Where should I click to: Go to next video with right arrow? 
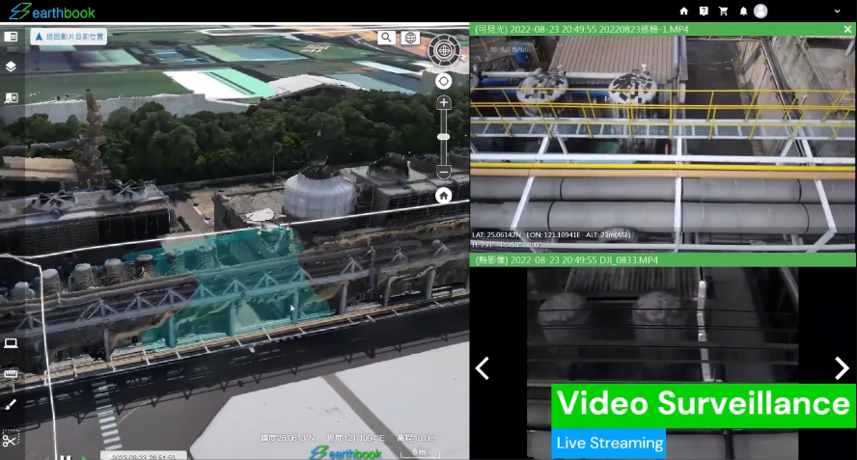(842, 369)
